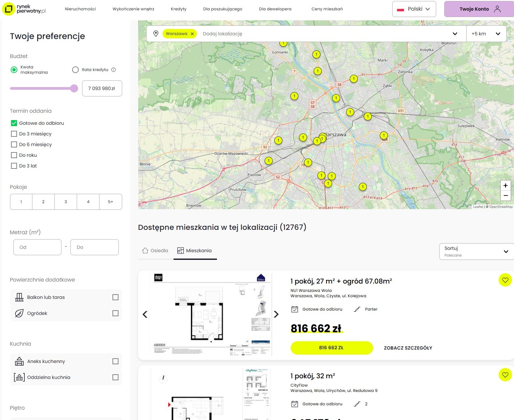The image size is (514, 420).
Task: Open the +5 km radius dropdown
Action: click(x=486, y=33)
